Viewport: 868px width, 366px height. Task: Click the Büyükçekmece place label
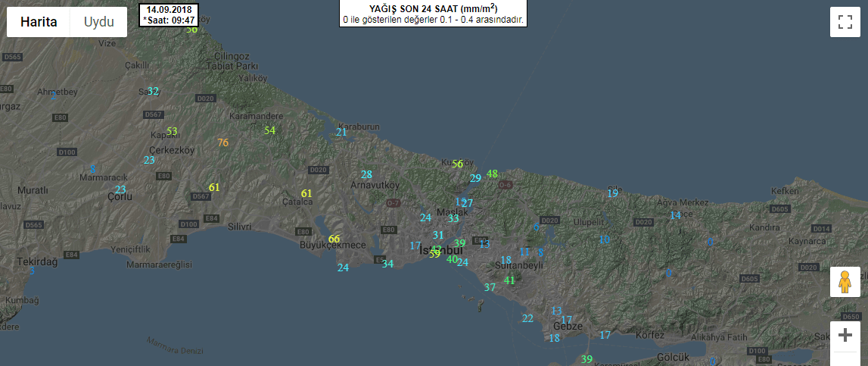(333, 245)
